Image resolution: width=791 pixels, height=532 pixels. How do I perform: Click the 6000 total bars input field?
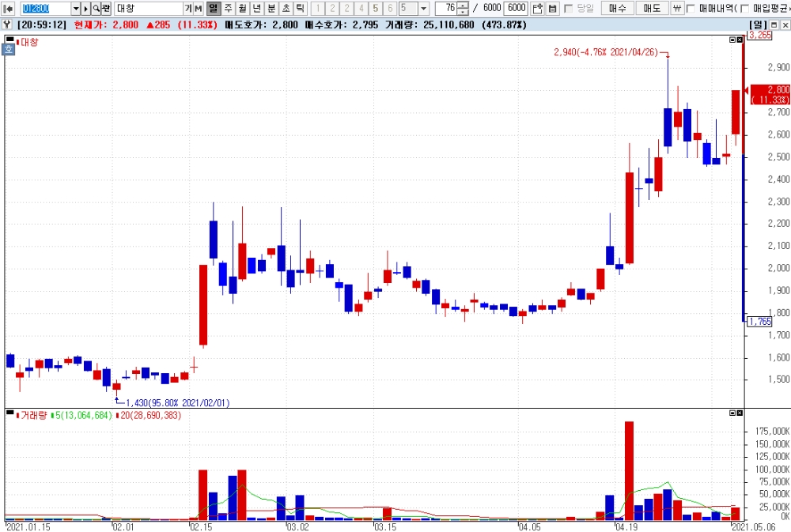click(516, 8)
